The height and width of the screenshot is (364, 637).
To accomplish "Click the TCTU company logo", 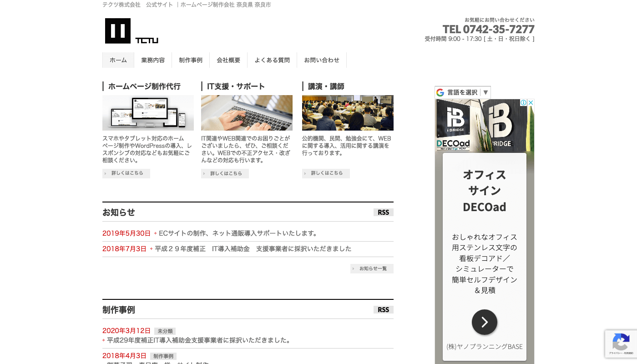I will click(131, 31).
